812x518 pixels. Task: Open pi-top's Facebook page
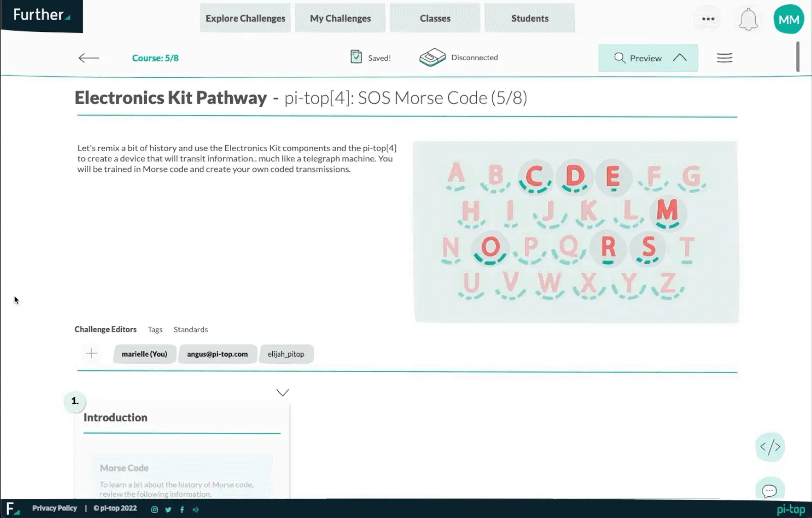tap(182, 509)
